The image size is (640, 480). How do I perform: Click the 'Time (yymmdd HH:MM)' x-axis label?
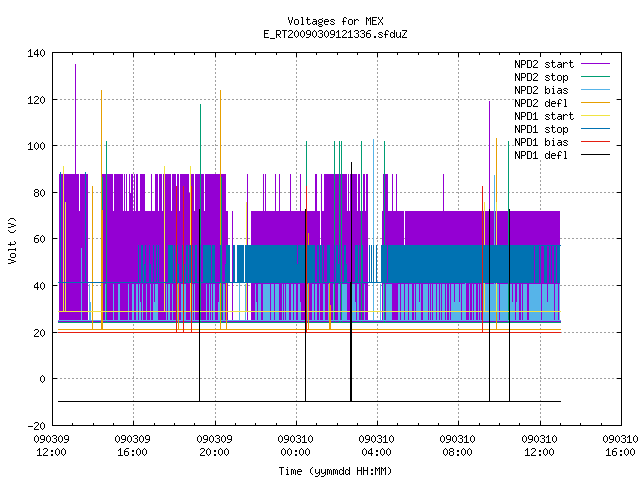(335, 471)
